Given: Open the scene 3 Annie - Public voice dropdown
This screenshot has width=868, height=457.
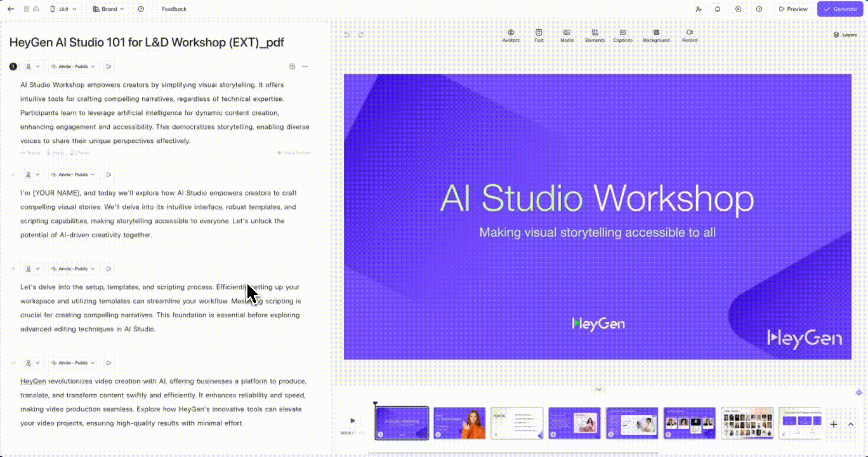Looking at the screenshot, I should click(x=73, y=268).
